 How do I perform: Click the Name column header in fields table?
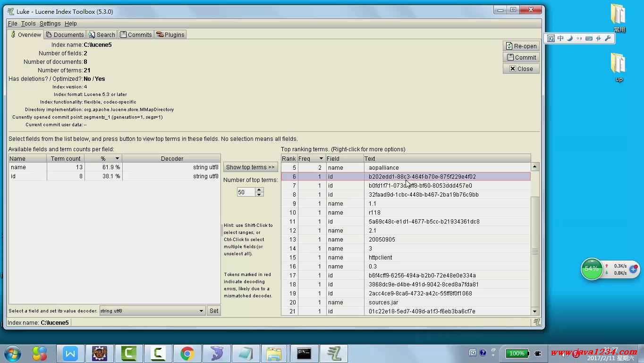click(x=27, y=158)
